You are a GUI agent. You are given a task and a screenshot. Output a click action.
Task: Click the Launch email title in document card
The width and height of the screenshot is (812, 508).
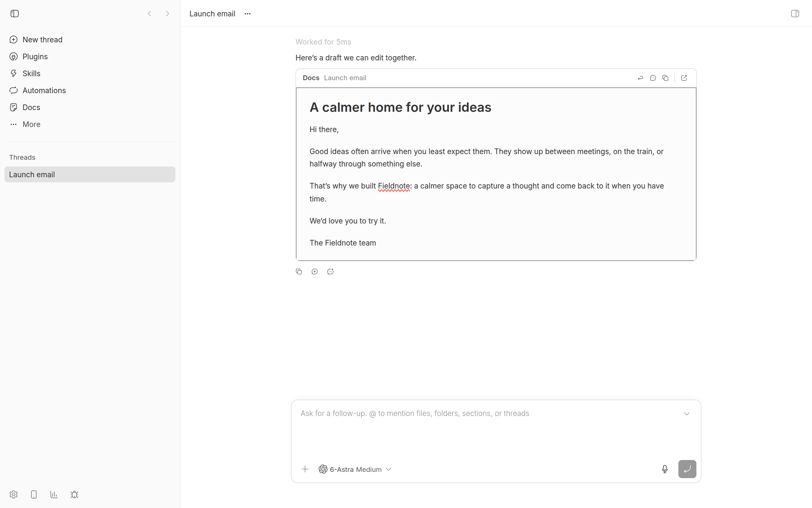click(345, 78)
